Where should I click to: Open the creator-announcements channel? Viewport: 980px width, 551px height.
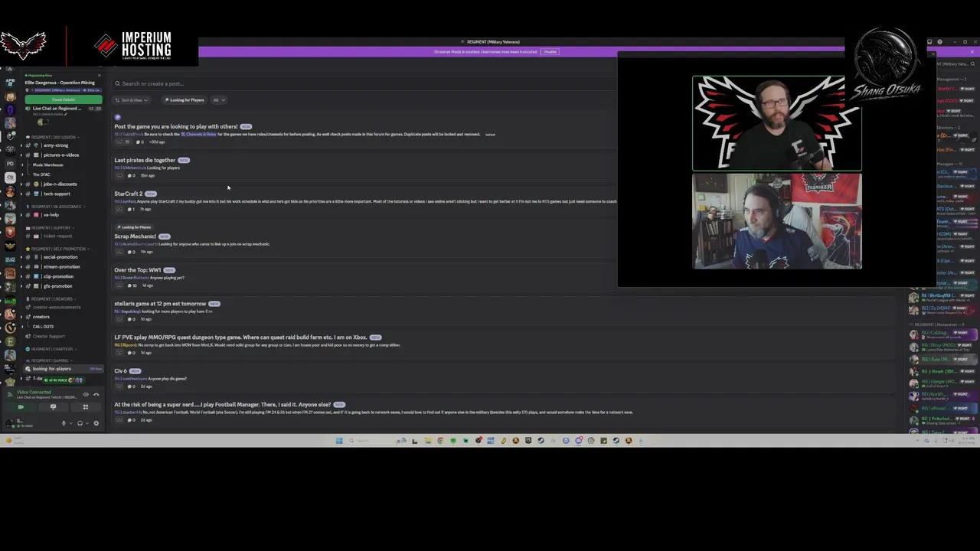(x=57, y=308)
